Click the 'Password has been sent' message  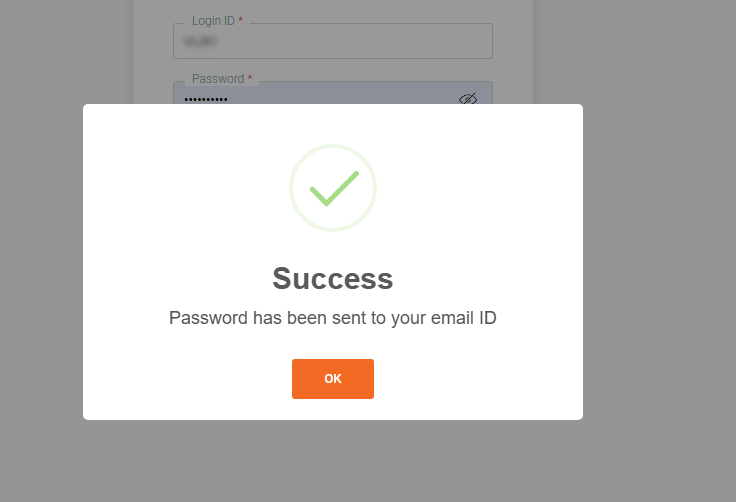(x=333, y=318)
